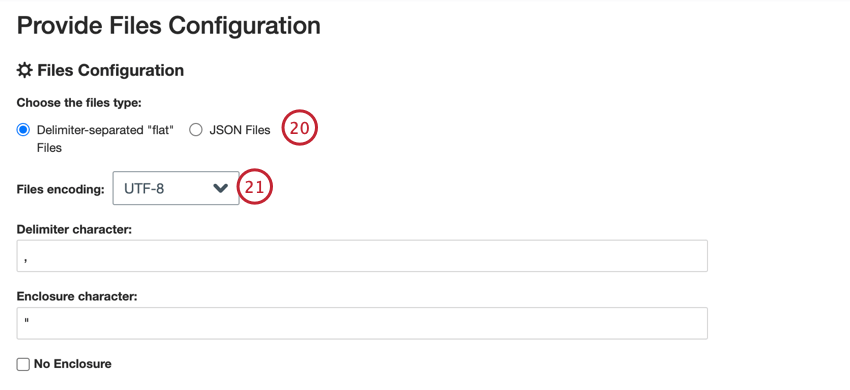Click the UTF-8 text in encoding selector

click(144, 189)
